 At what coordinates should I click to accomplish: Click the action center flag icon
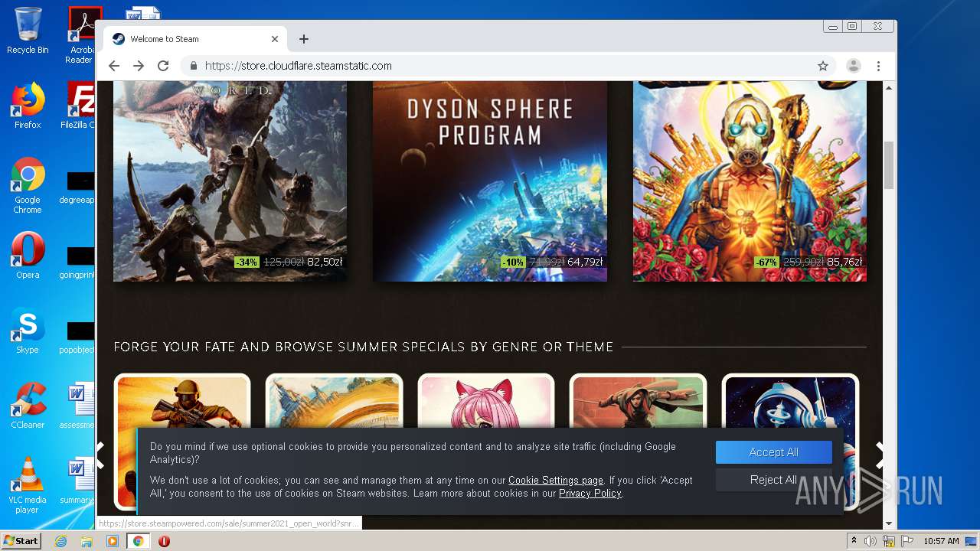point(906,541)
